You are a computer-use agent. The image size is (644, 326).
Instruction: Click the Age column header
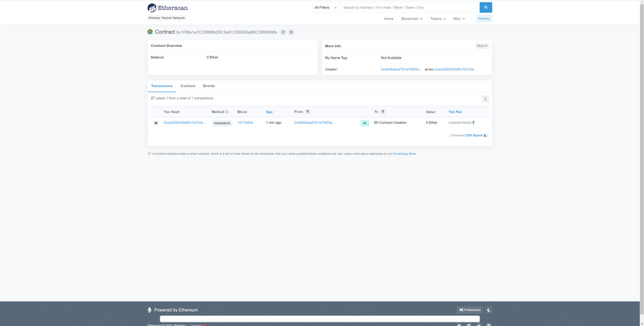[269, 111]
